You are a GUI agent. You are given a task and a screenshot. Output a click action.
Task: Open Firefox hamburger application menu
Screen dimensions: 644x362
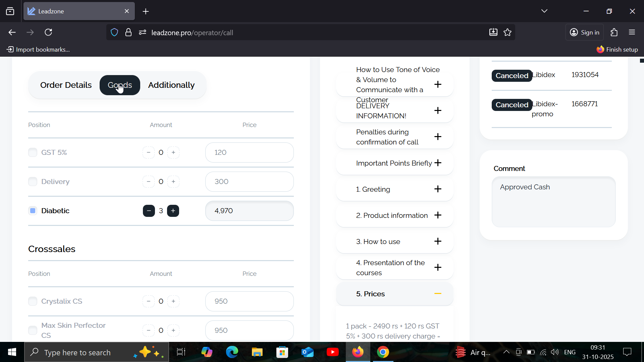pos(632,33)
